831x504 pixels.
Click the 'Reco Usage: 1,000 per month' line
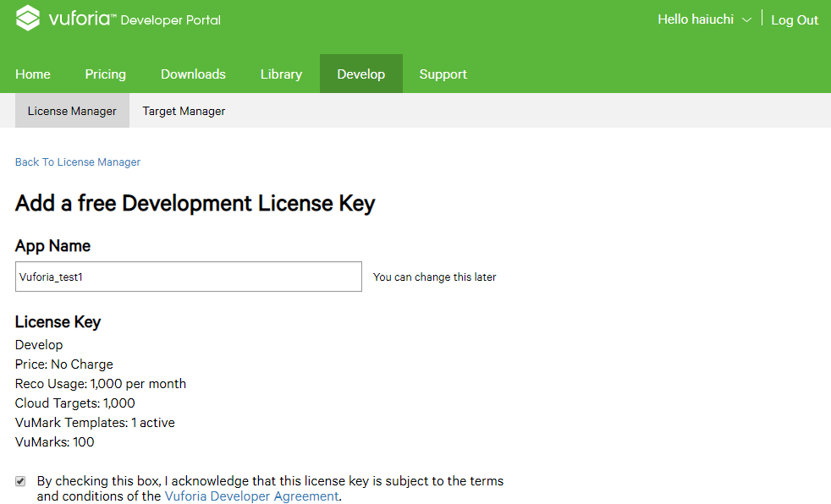click(101, 384)
